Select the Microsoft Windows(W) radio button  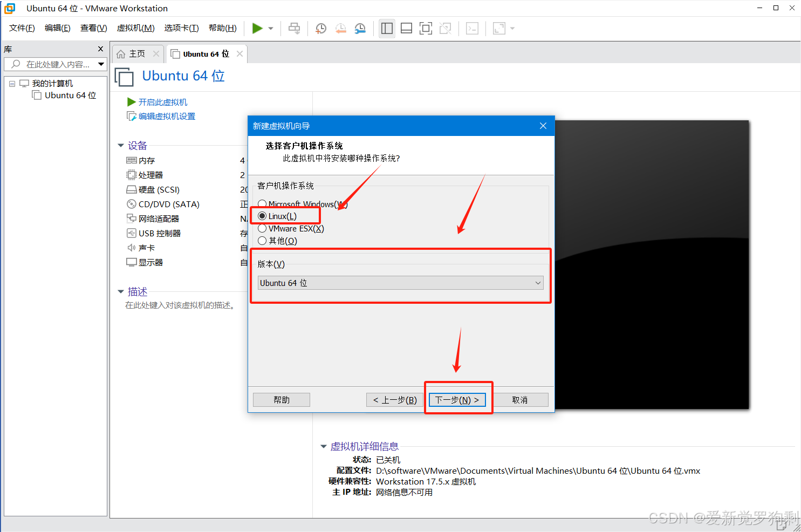(262, 204)
